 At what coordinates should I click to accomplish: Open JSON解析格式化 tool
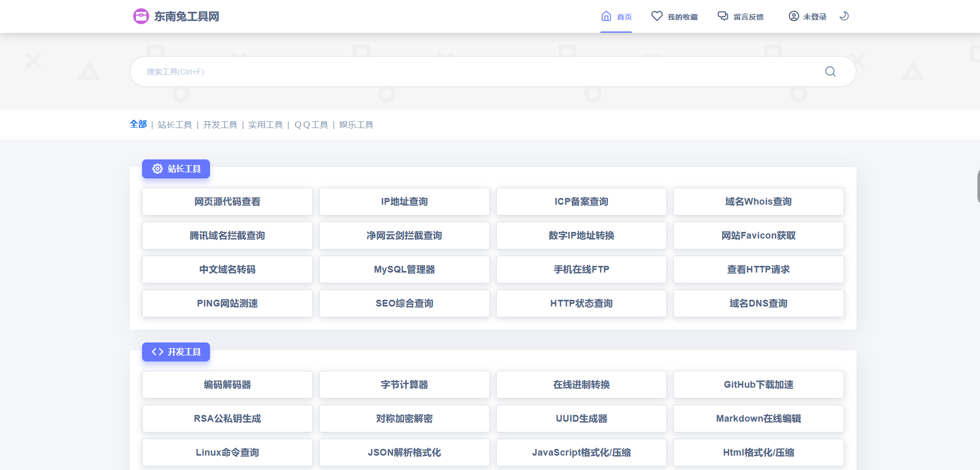coord(405,453)
